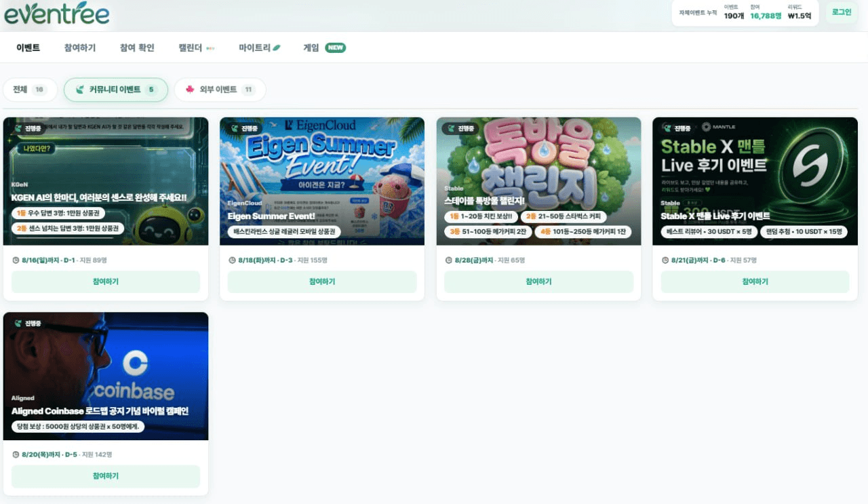The height and width of the screenshot is (504, 868).
Task: Click the '3등 51~100등 메가커피 2잔' chip
Action: click(x=488, y=232)
